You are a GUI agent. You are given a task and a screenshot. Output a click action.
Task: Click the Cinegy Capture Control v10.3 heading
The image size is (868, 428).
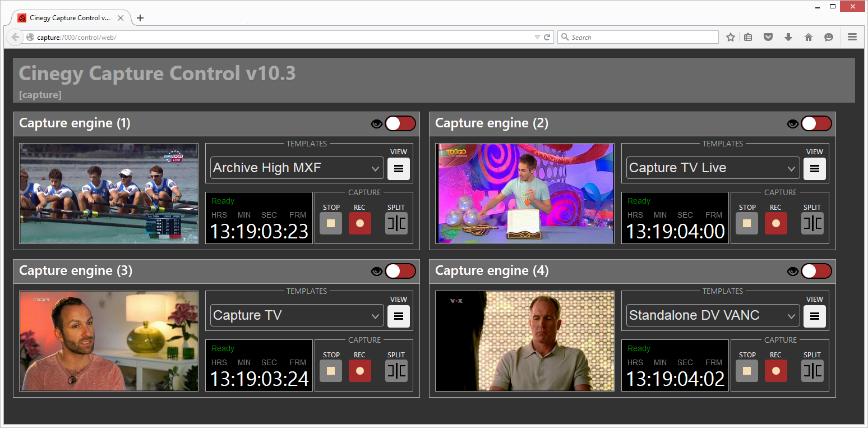157,73
